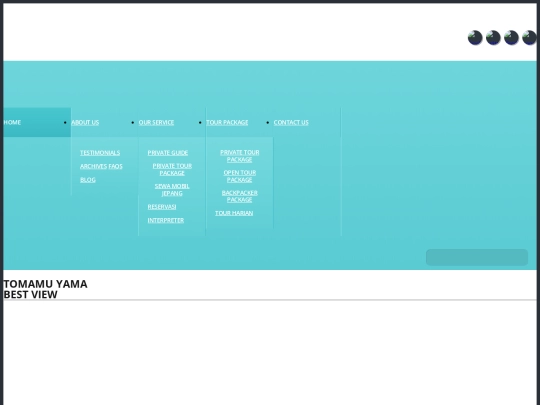540x405 pixels.
Task: Open the CONTACT US menu item
Action: pyautogui.click(x=291, y=122)
